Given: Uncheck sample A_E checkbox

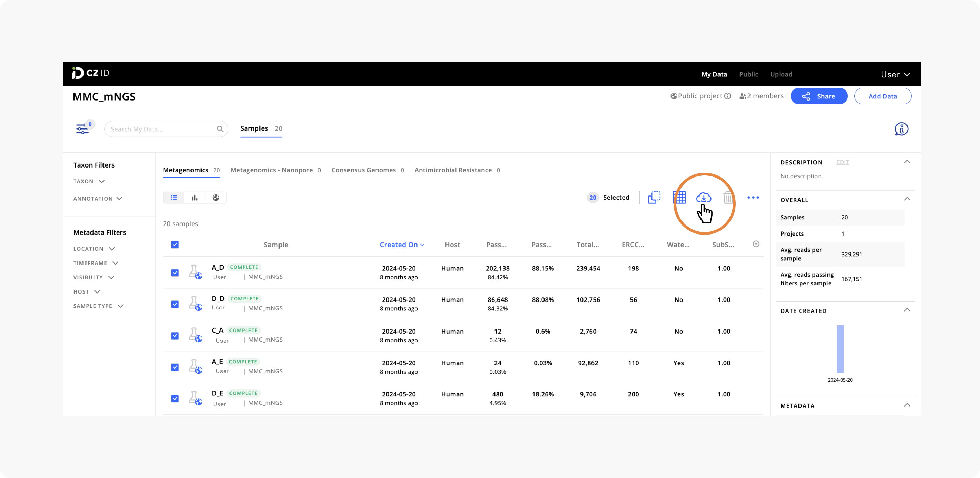Looking at the screenshot, I should (175, 367).
